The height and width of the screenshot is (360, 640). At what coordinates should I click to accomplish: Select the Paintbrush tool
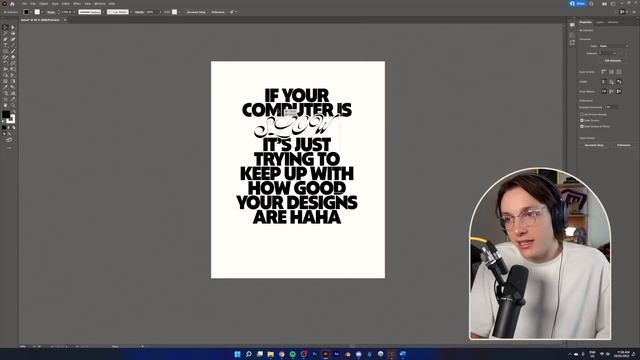click(x=13, y=51)
